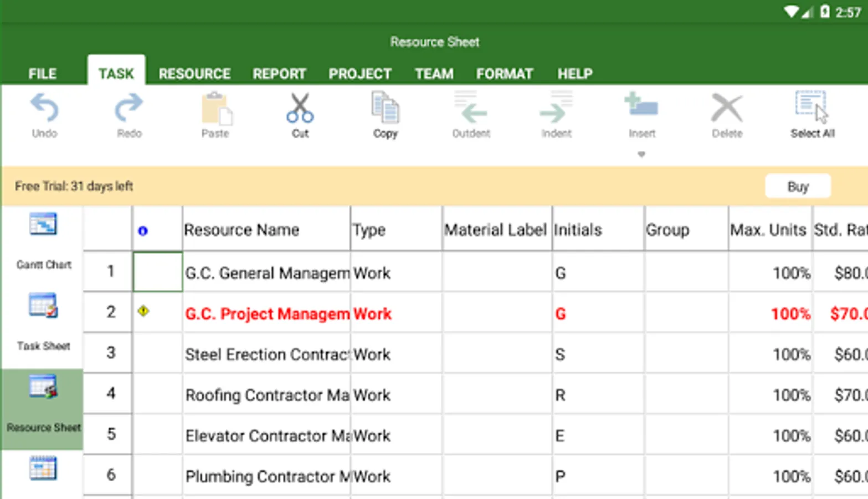868x499 pixels.
Task: Select the Resource Sheet sidebar icon
Action: pyautogui.click(x=43, y=387)
